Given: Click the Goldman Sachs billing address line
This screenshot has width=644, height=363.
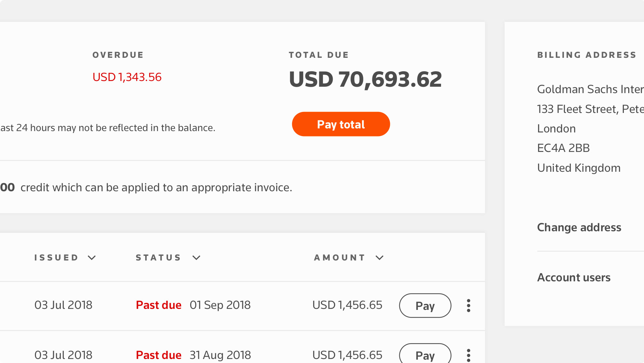Looking at the screenshot, I should (590, 89).
